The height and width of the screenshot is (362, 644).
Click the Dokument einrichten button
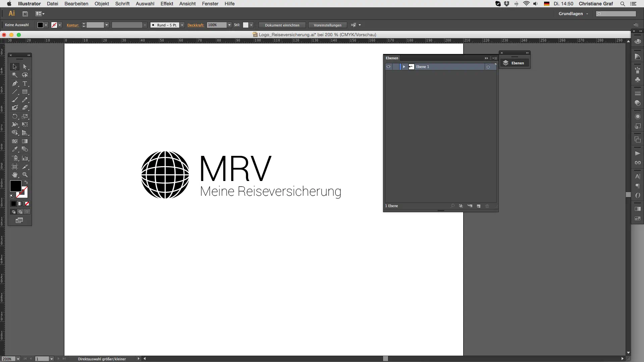click(282, 25)
